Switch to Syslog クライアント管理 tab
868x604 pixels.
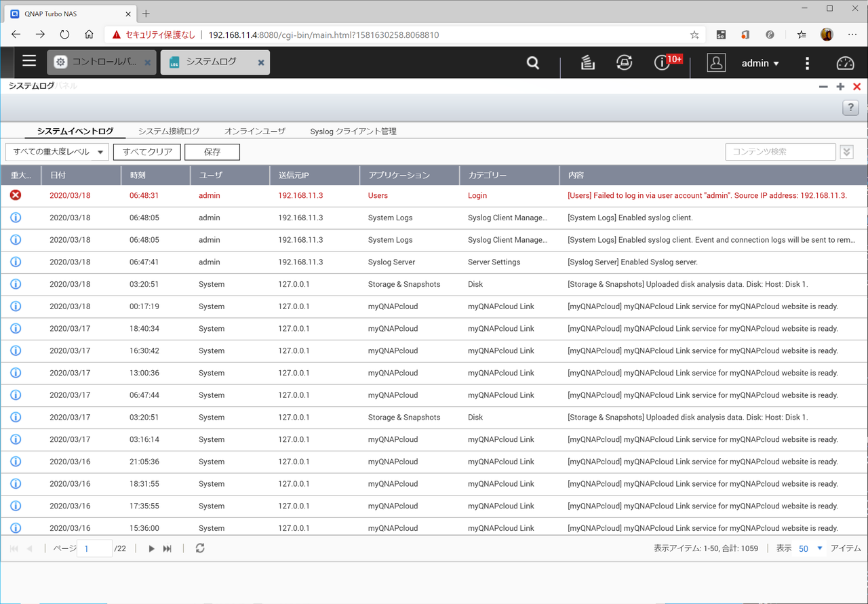pyautogui.click(x=353, y=131)
